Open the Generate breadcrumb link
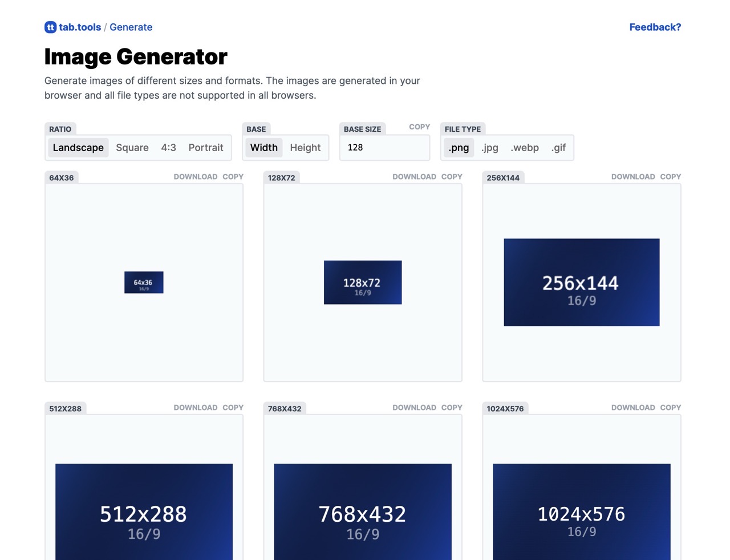This screenshot has height=560, width=730. [131, 27]
